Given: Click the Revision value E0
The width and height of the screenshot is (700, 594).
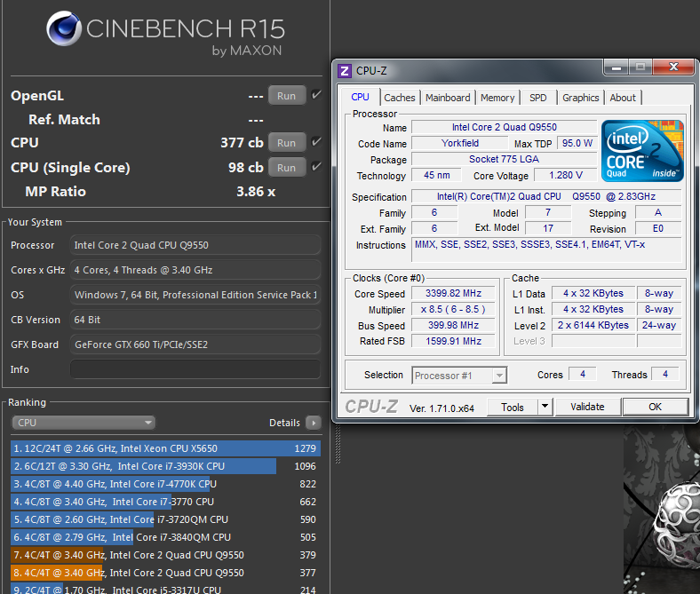Looking at the screenshot, I should pos(658,228).
